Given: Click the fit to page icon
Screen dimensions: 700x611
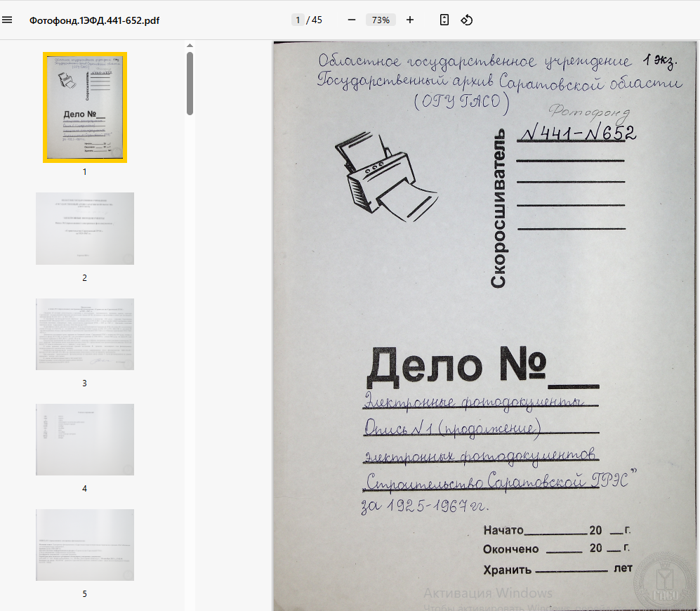Looking at the screenshot, I should 444,20.
